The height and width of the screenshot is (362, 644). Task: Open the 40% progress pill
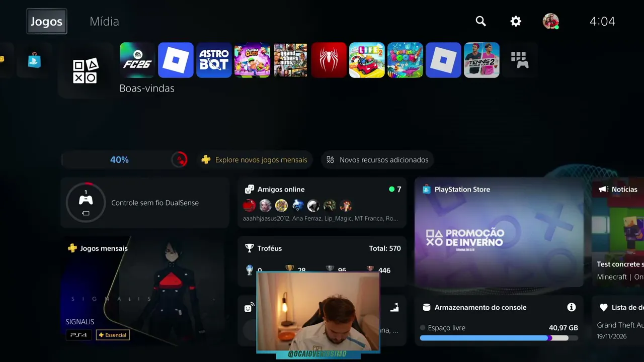(x=126, y=160)
